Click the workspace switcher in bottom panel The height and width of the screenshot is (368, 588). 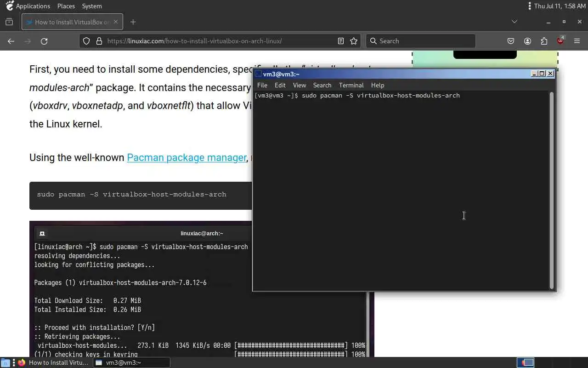(526, 362)
